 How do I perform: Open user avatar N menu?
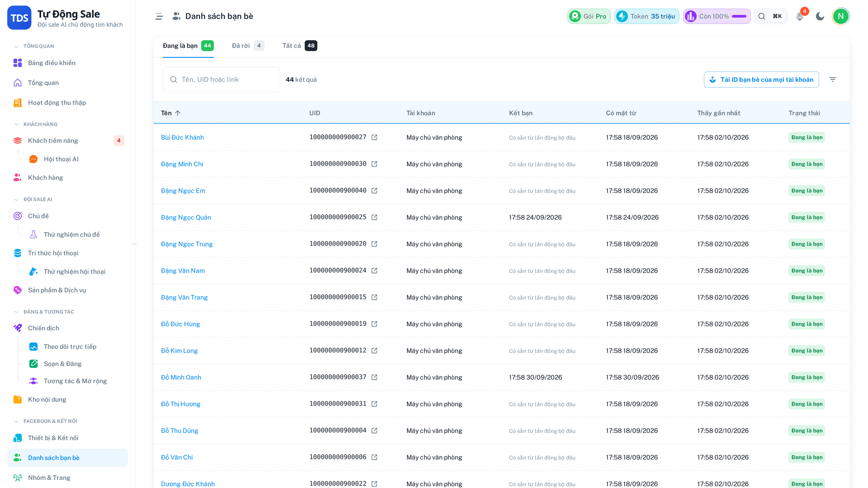840,16
